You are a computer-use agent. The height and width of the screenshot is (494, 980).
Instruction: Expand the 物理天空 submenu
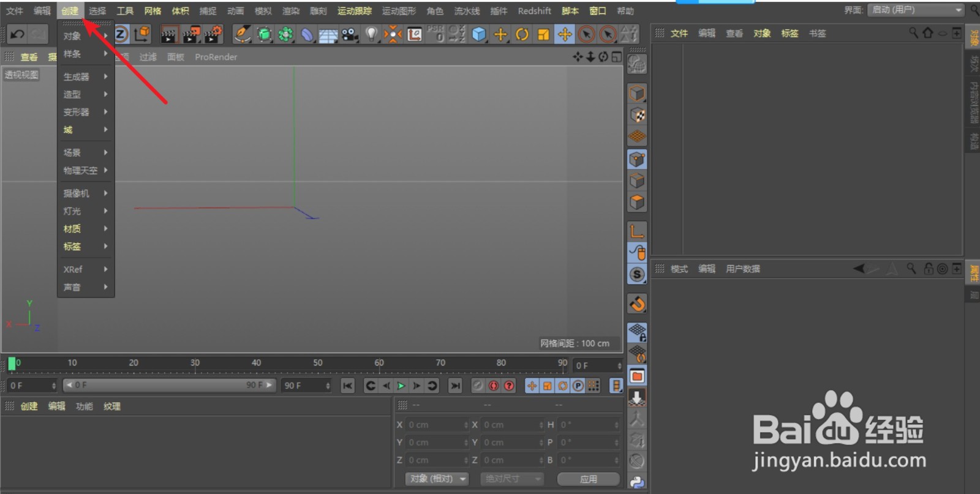point(86,171)
